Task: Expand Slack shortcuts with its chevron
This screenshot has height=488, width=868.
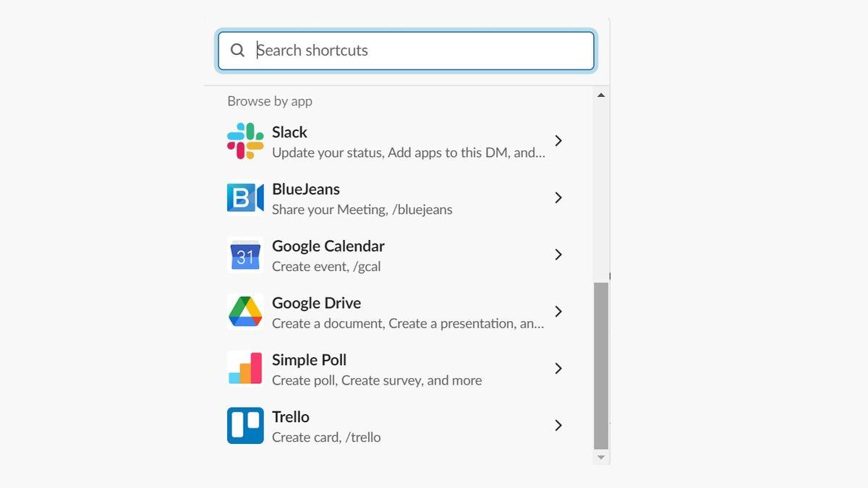Action: [x=558, y=140]
